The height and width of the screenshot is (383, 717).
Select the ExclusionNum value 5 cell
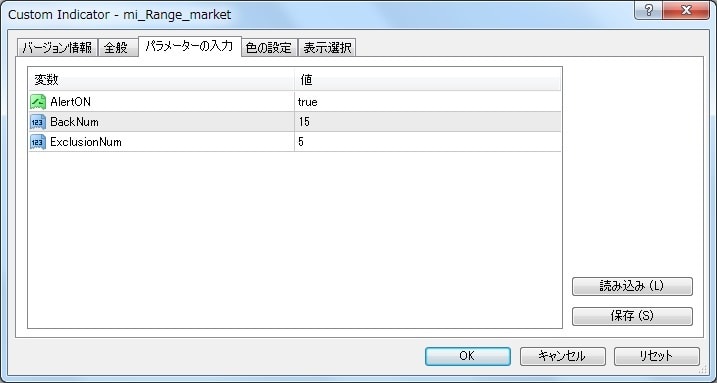[x=428, y=142]
